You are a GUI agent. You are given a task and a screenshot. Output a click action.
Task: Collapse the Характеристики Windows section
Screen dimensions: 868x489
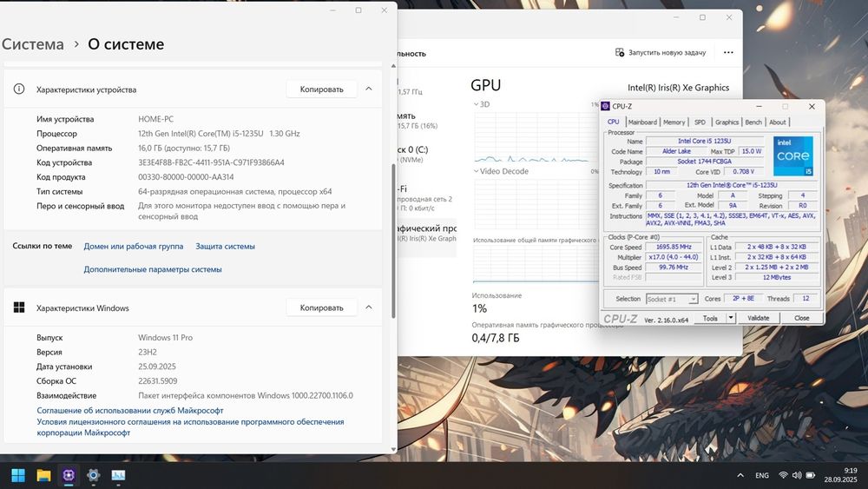[x=369, y=307]
